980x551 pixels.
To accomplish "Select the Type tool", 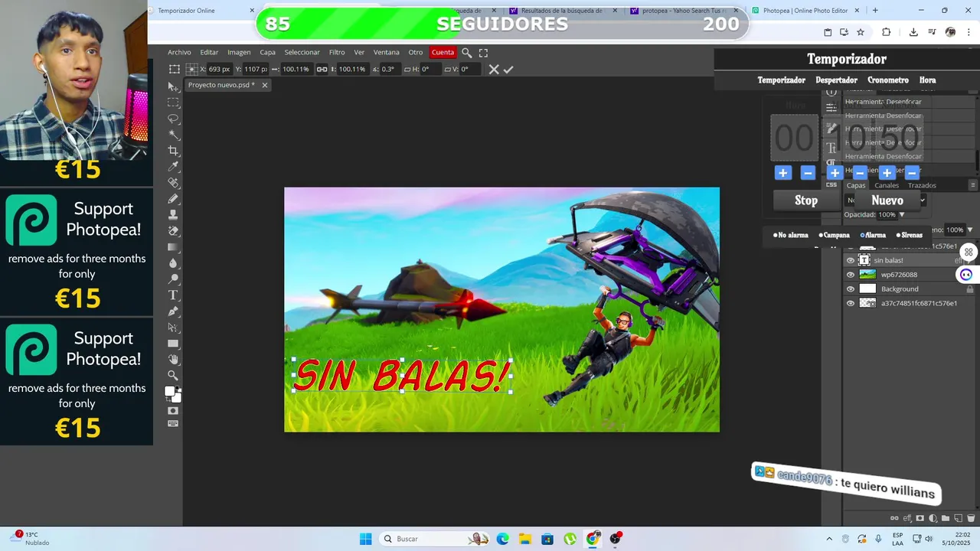I will point(174,295).
